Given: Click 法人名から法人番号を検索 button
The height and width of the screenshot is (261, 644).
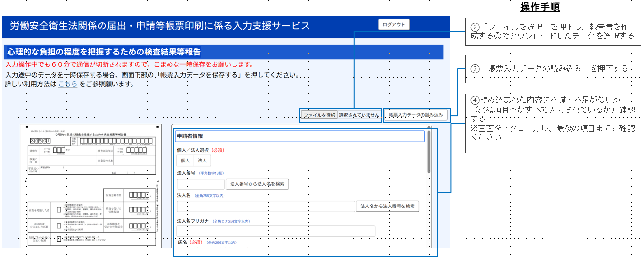Looking at the screenshot, I should pyautogui.click(x=387, y=207).
